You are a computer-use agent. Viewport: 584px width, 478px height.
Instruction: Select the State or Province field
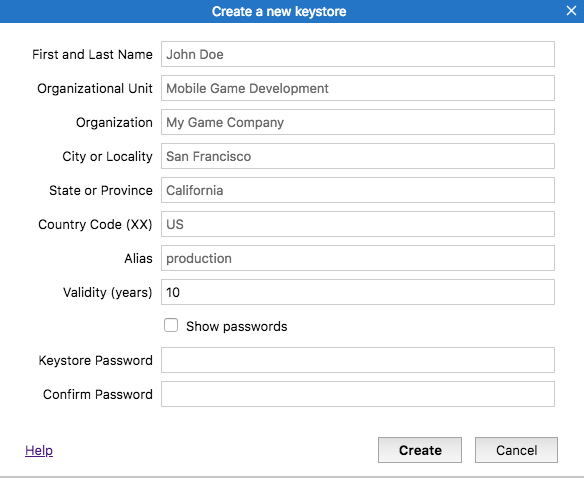pos(358,190)
